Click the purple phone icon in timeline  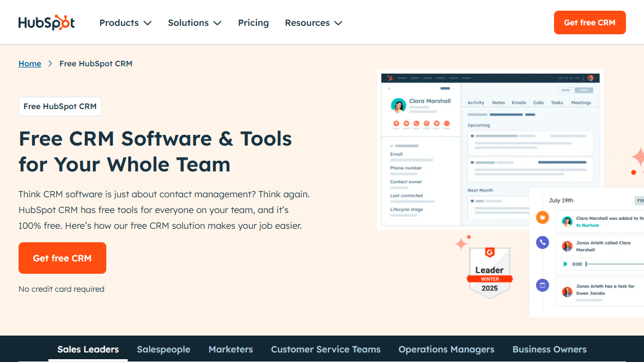coord(542,242)
